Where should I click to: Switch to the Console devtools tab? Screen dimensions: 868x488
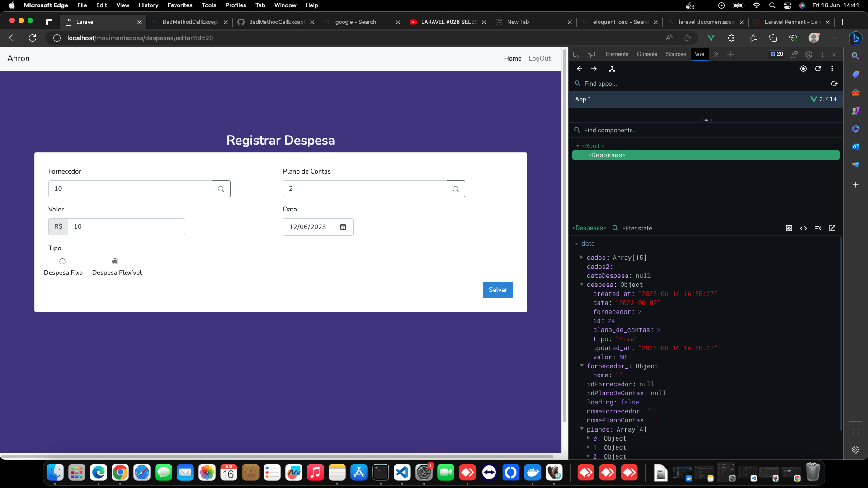[x=647, y=54]
